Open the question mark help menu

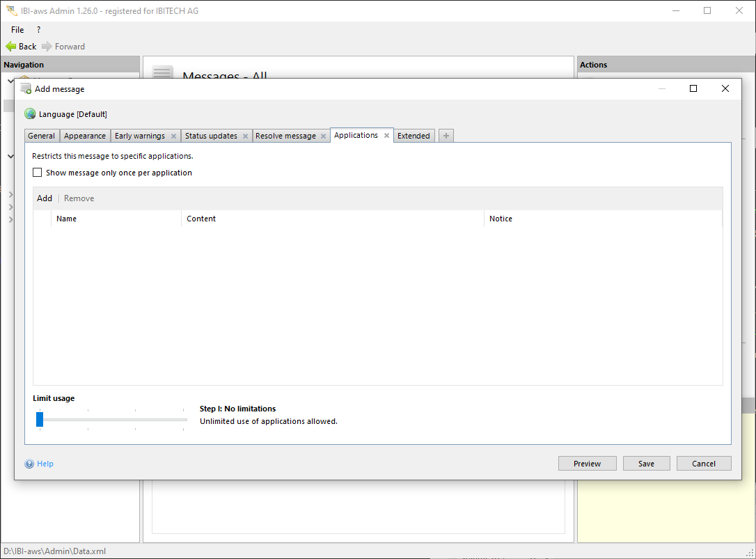(38, 30)
